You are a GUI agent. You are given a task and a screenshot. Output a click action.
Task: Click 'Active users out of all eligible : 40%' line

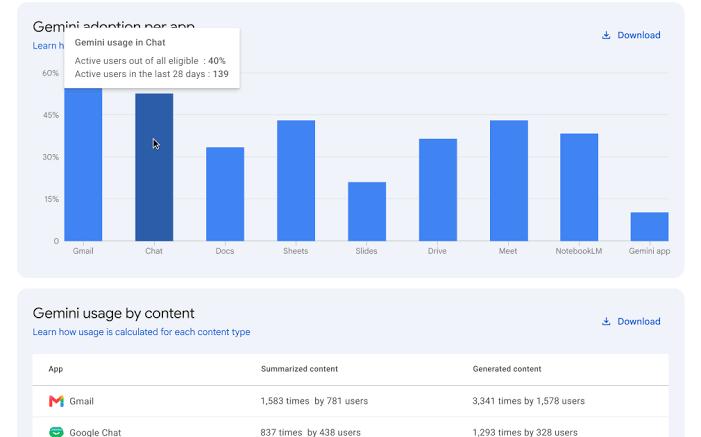150,61
